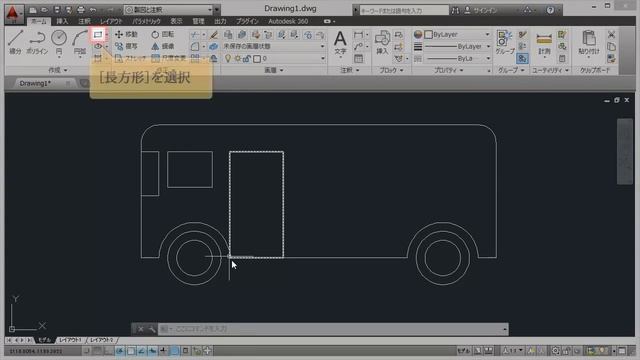
Task: Switch to the 挿入 (Insert) ribbon tab
Action: pos(62,21)
